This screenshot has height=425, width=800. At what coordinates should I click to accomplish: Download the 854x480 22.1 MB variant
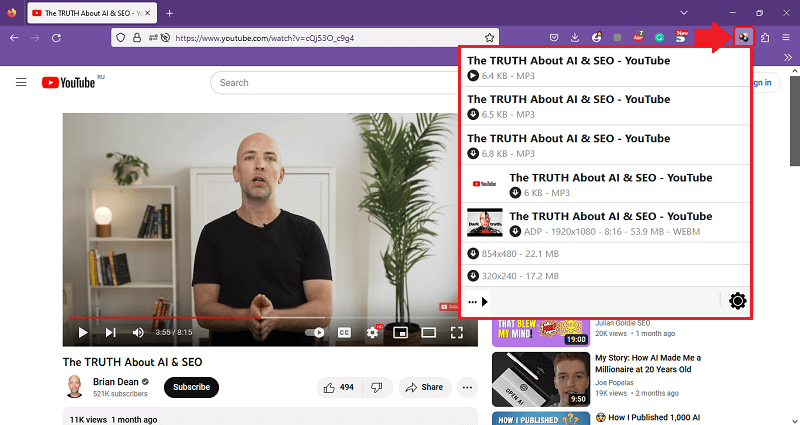point(473,254)
